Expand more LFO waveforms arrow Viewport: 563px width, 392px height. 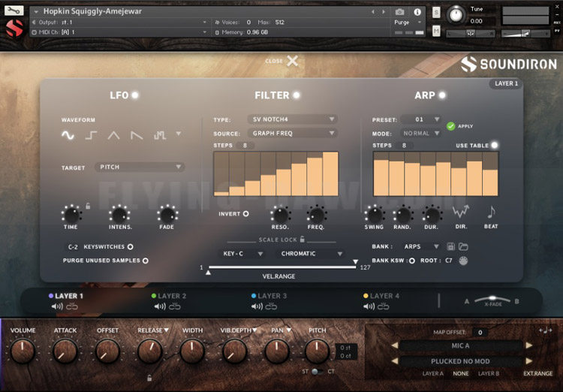pos(179,134)
